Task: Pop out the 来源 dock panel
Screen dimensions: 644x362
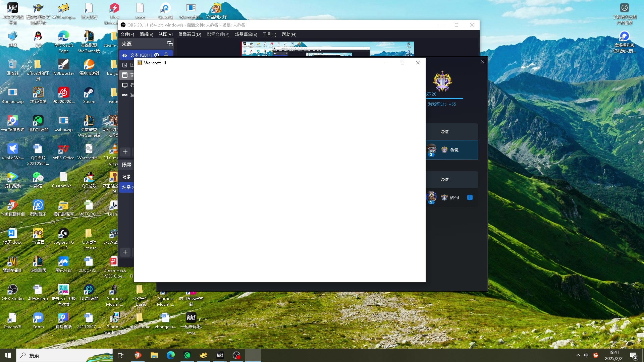Action: pyautogui.click(x=170, y=44)
